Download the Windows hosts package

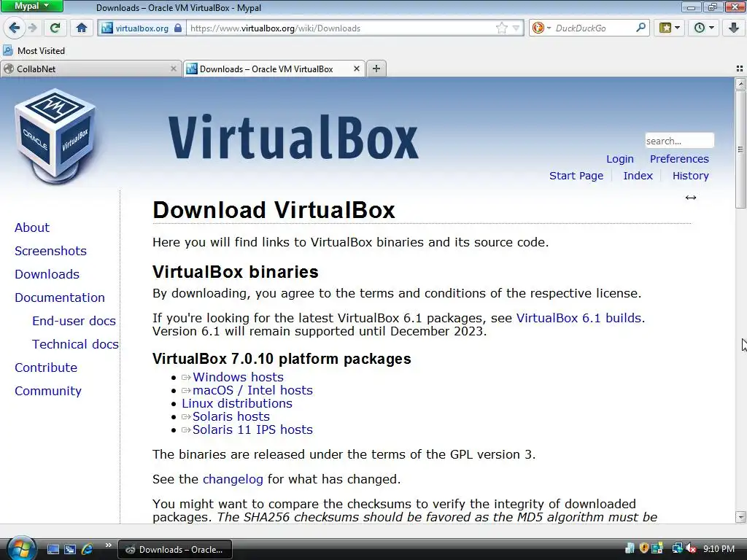tap(238, 377)
